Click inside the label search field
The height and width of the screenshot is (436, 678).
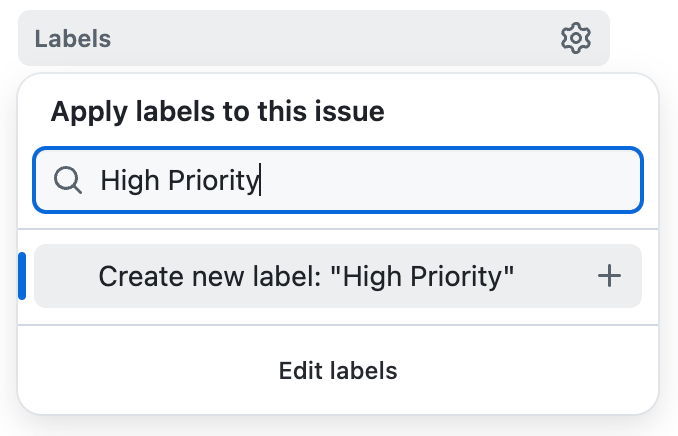click(x=400, y=180)
